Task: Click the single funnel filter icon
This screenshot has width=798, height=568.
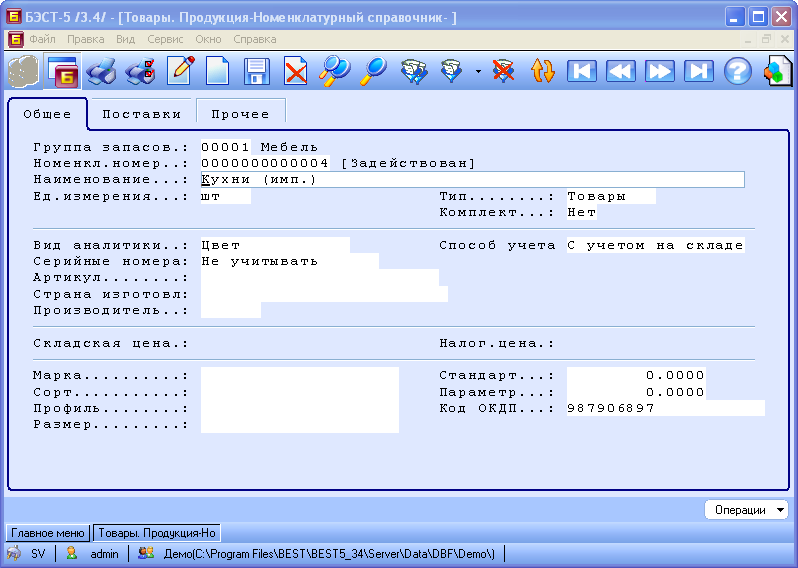Action: (x=451, y=71)
